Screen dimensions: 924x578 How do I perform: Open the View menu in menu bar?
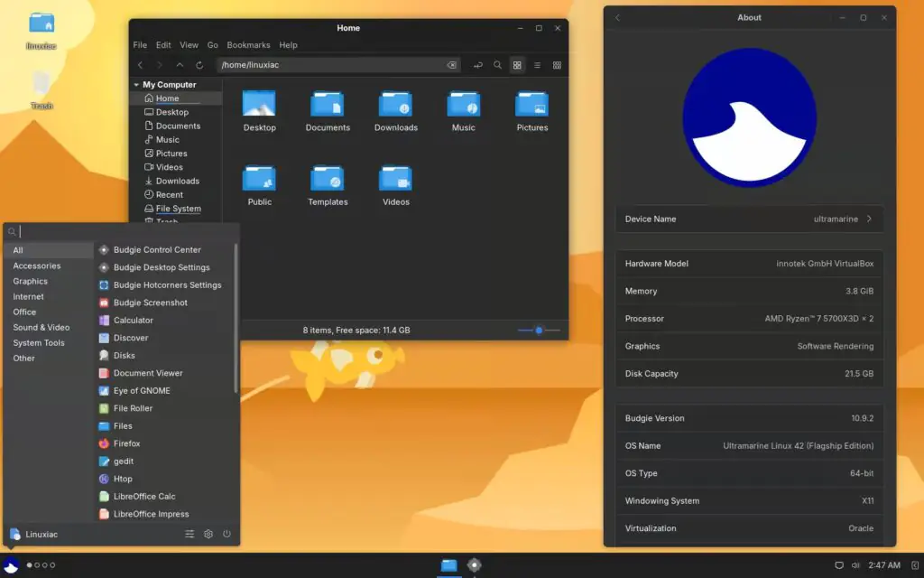[189, 45]
